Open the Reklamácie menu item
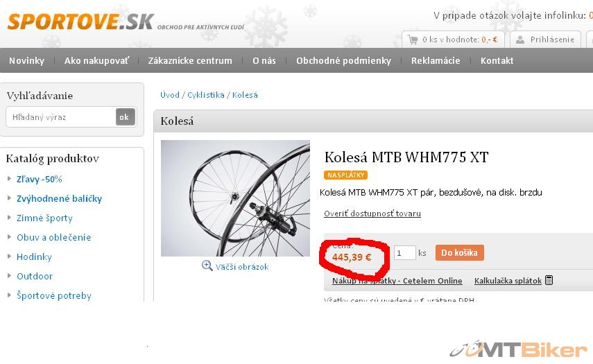This screenshot has width=593, height=364. [x=436, y=60]
